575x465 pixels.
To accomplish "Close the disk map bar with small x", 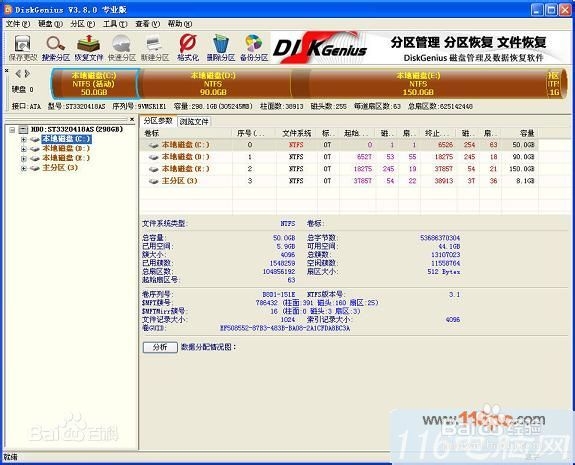I will tap(6, 70).
